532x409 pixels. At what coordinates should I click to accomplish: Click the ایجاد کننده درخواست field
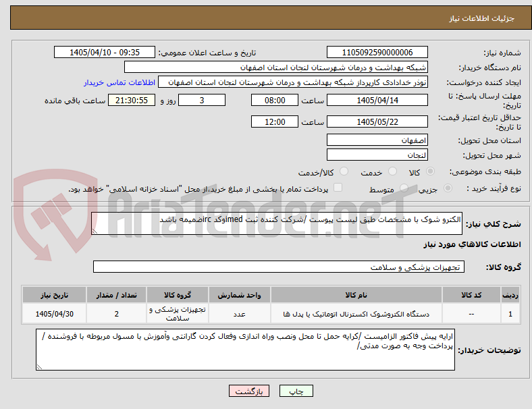pos(293,82)
